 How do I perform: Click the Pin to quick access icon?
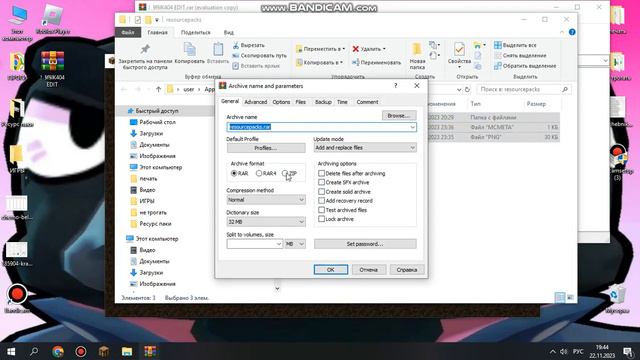[145, 49]
